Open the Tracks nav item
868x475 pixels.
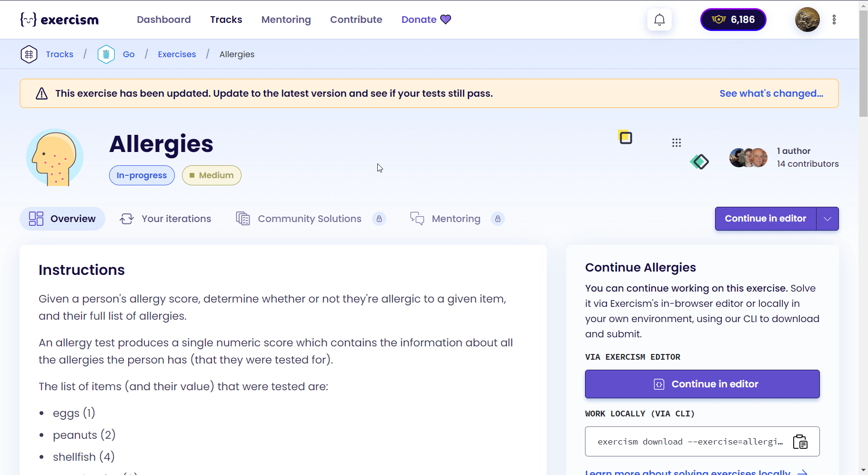click(x=226, y=20)
